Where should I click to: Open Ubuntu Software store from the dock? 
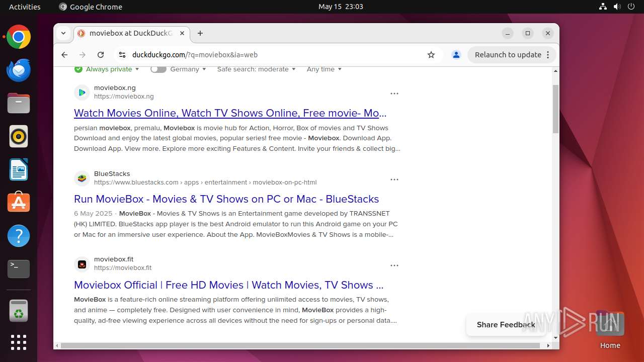click(x=19, y=203)
